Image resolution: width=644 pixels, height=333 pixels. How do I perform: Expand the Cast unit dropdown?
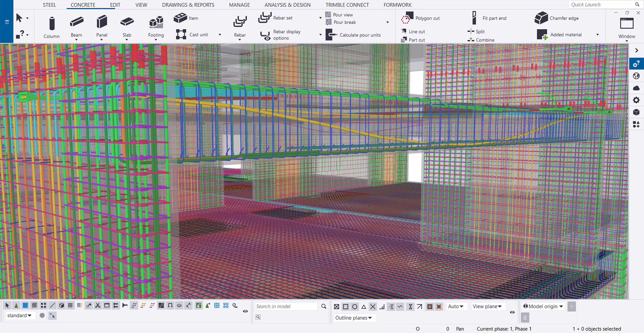point(220,34)
